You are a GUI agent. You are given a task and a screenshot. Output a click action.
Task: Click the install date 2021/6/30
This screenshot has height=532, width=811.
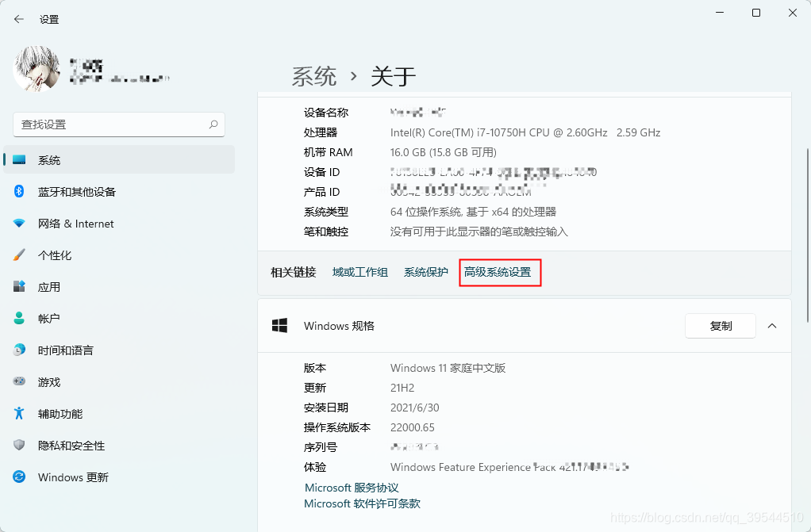tap(415, 408)
